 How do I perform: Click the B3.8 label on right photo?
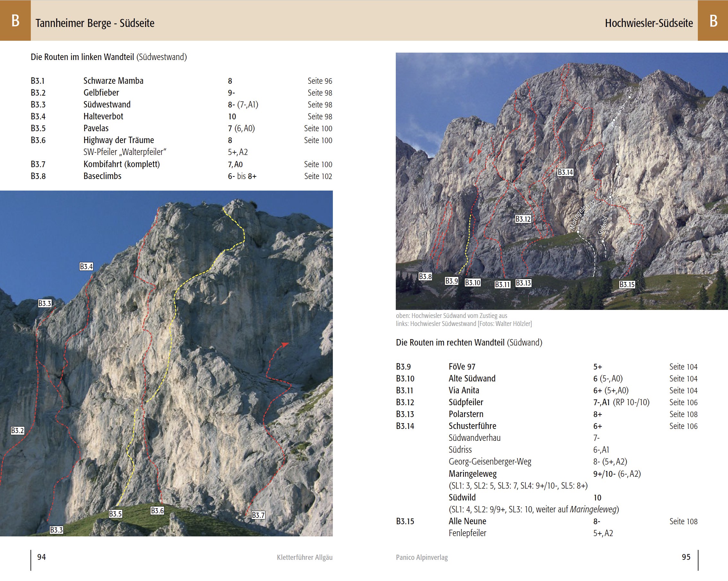tap(425, 277)
